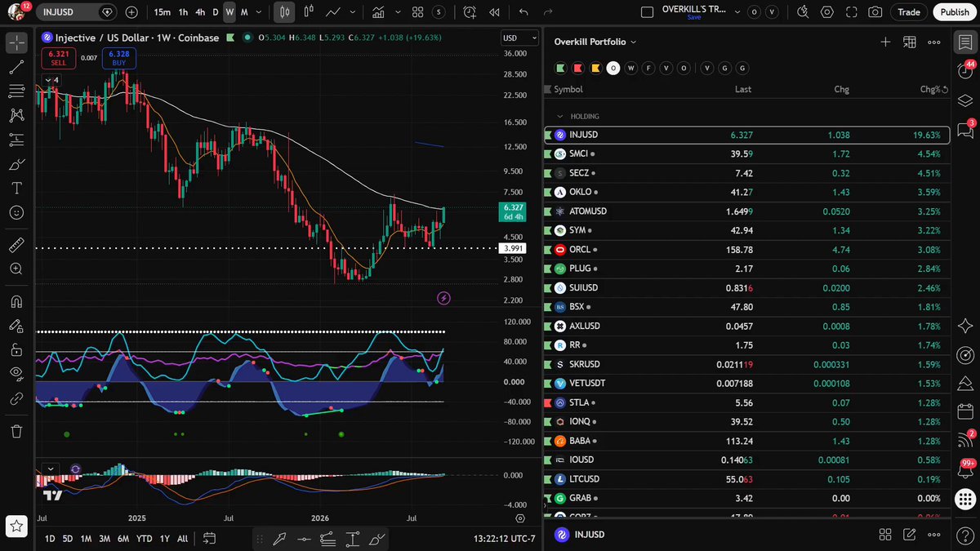Create an alert with the alarm clock icon
This screenshot has width=980, height=551.
coord(470,12)
